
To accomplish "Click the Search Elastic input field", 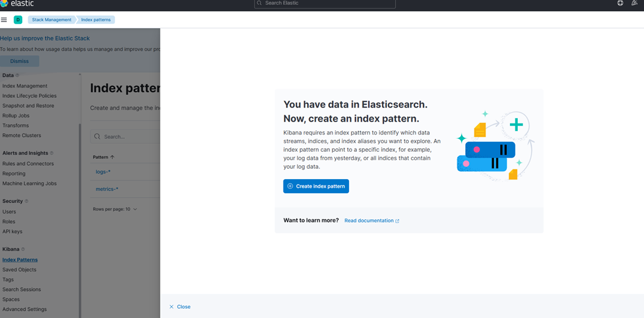I will tap(324, 4).
